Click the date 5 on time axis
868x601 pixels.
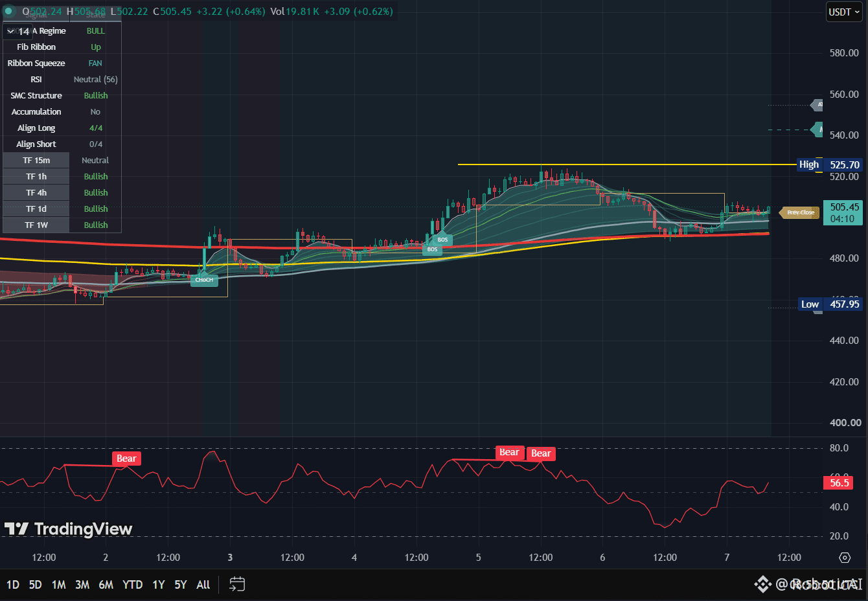(479, 558)
